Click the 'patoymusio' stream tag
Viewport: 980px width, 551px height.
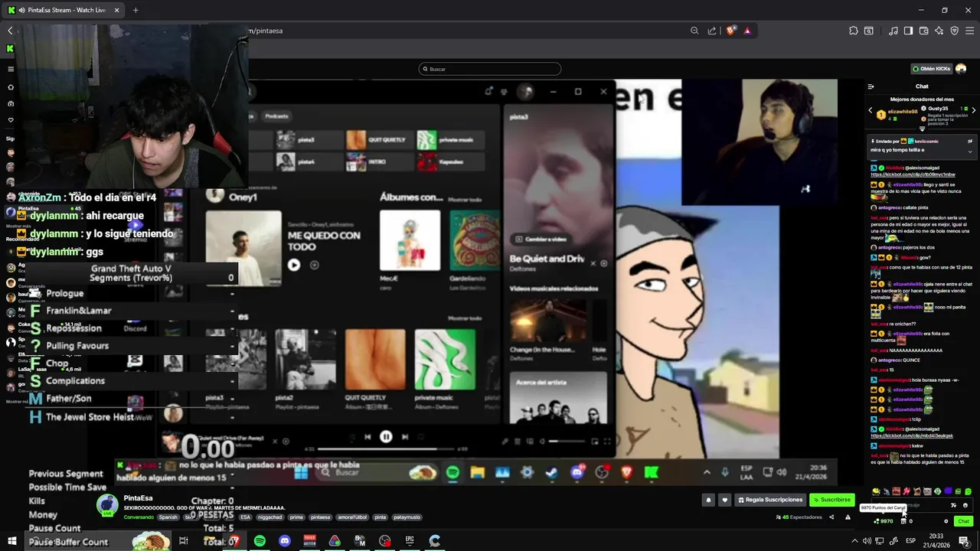point(407,517)
